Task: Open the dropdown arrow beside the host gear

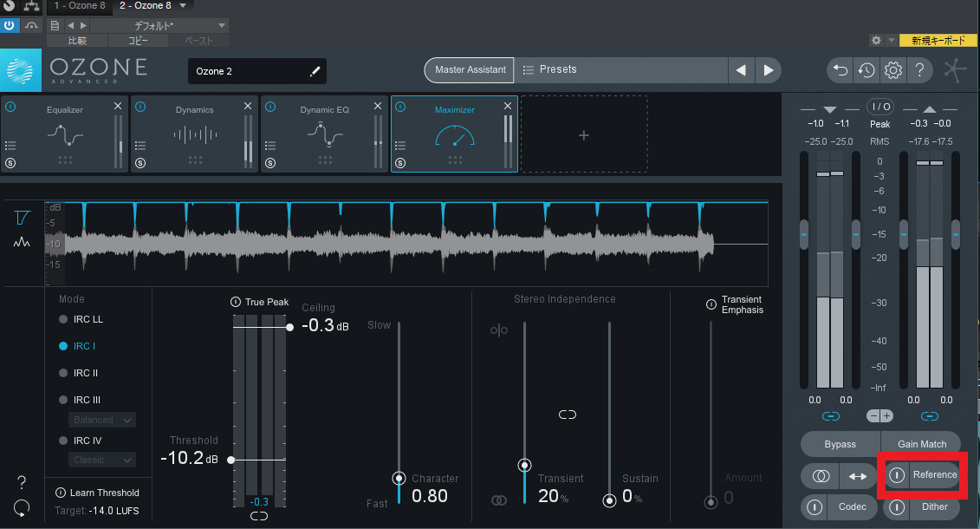Action: 892,40
